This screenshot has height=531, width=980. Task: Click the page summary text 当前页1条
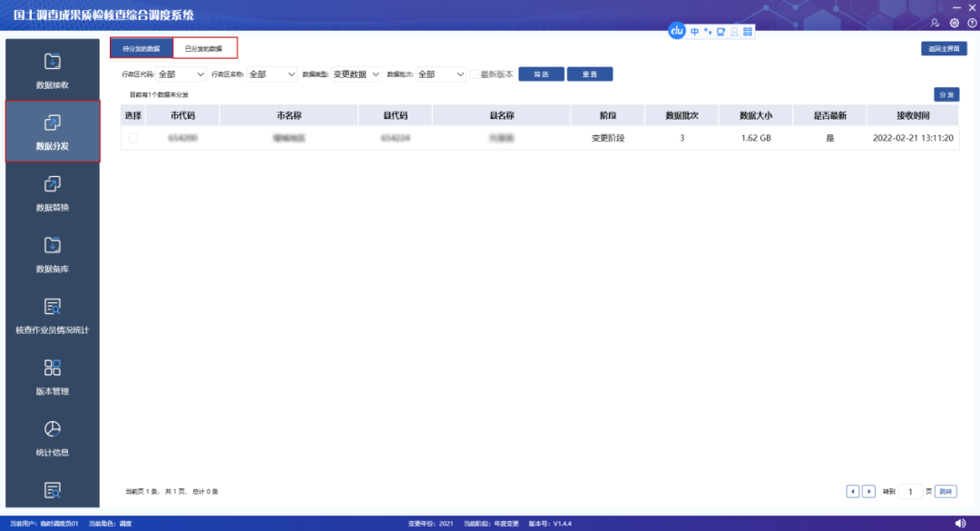point(171,492)
